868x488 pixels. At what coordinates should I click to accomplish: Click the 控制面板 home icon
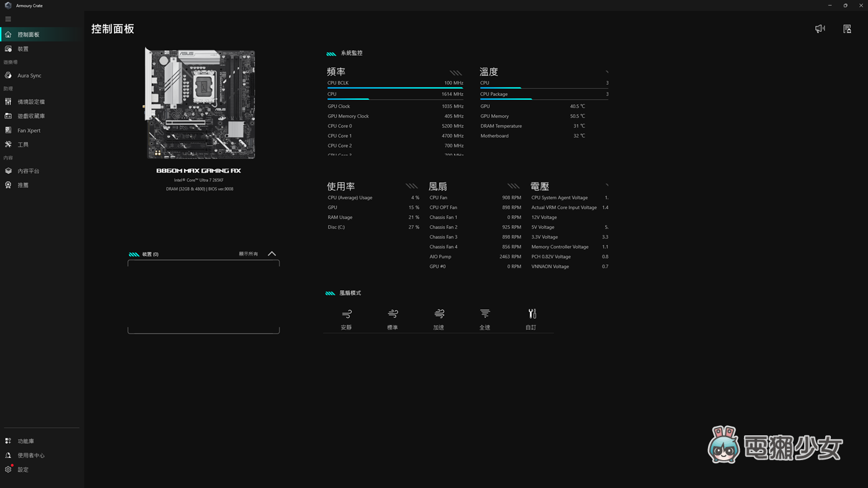pyautogui.click(x=8, y=35)
